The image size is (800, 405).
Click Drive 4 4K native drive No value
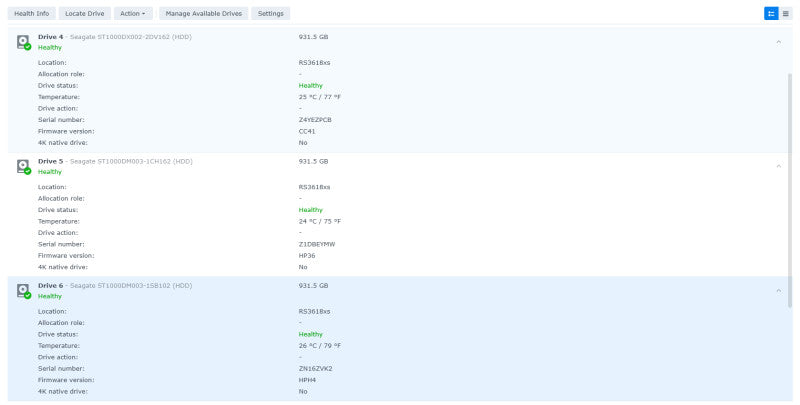(x=303, y=143)
